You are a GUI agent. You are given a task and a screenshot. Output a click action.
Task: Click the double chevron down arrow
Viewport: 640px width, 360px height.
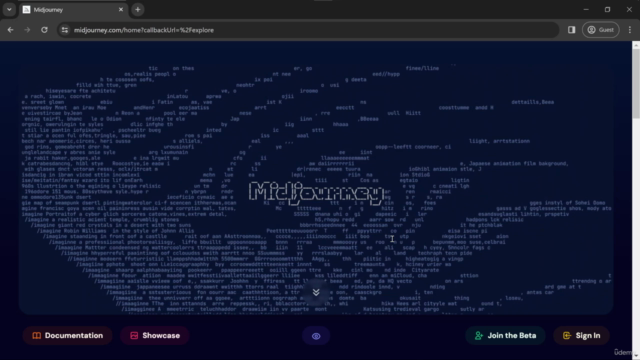tap(316, 292)
